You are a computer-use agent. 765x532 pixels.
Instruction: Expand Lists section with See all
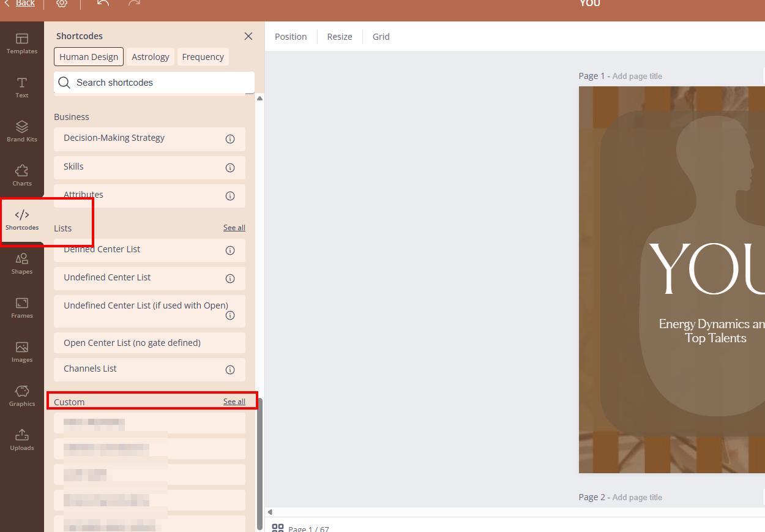(x=234, y=228)
